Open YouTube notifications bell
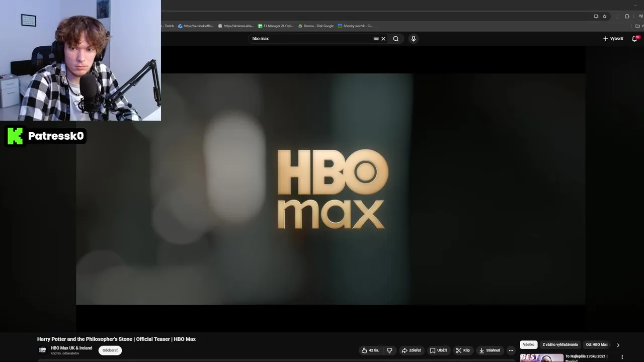644x362 pixels. (x=635, y=39)
